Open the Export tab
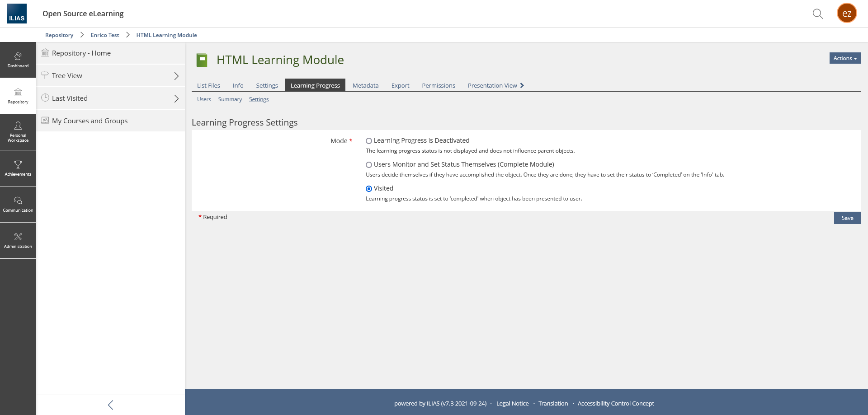 (x=400, y=85)
